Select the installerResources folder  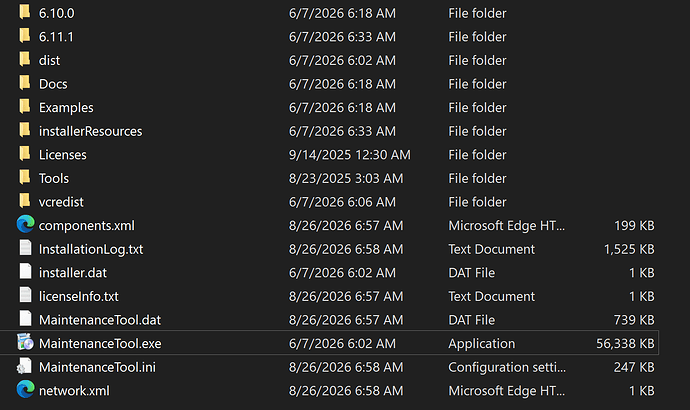(90, 131)
